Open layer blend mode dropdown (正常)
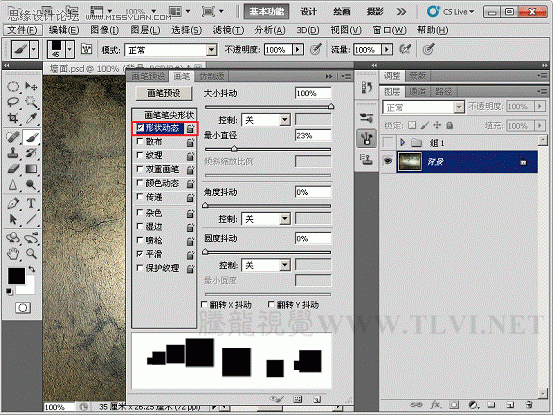The image size is (553, 415). tap(423, 107)
